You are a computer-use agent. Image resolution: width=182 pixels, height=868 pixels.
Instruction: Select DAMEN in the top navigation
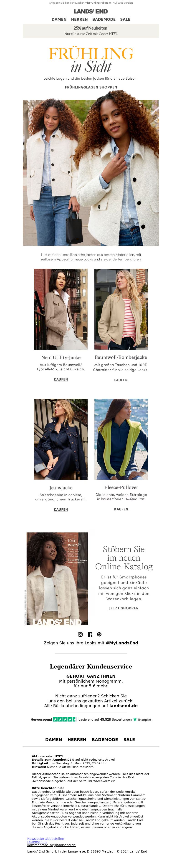59,20
